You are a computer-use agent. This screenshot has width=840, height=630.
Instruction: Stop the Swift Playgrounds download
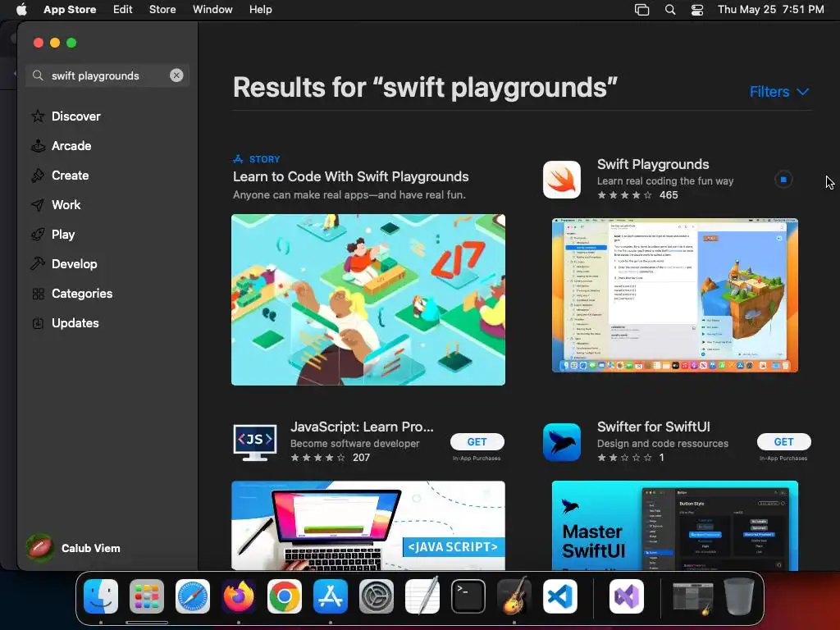pyautogui.click(x=783, y=180)
